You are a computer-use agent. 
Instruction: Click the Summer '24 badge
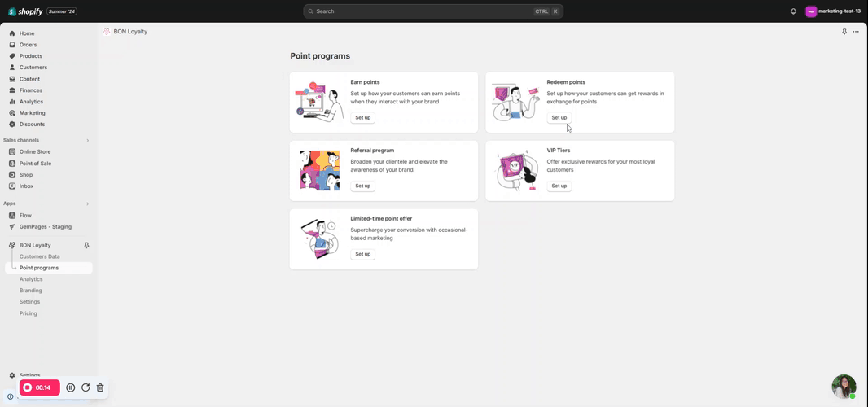62,11
